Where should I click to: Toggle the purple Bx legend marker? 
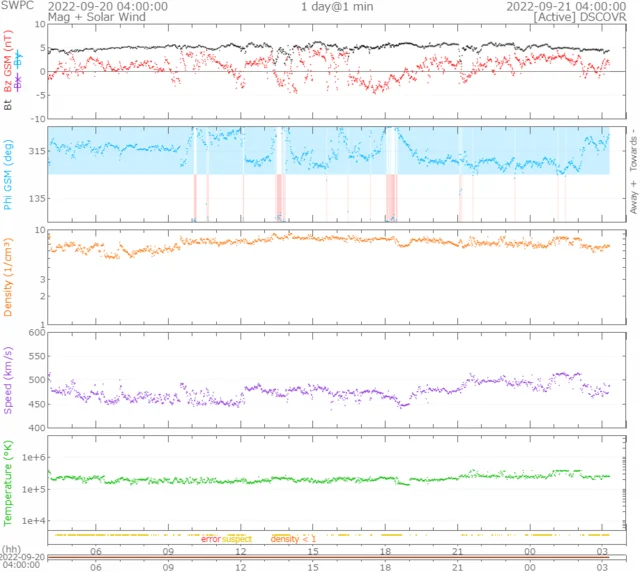coord(18,81)
